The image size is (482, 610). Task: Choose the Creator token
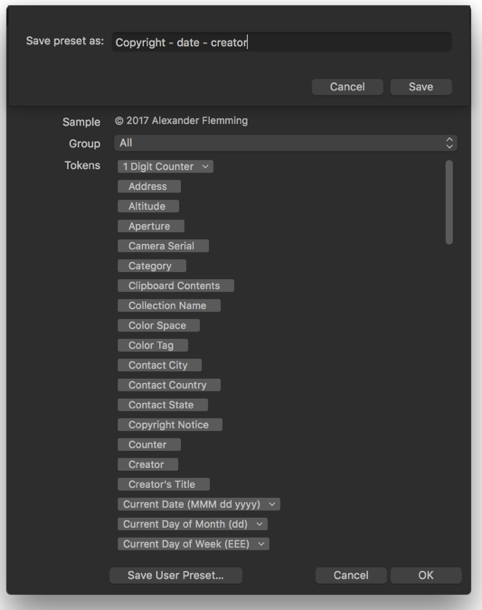click(x=148, y=465)
